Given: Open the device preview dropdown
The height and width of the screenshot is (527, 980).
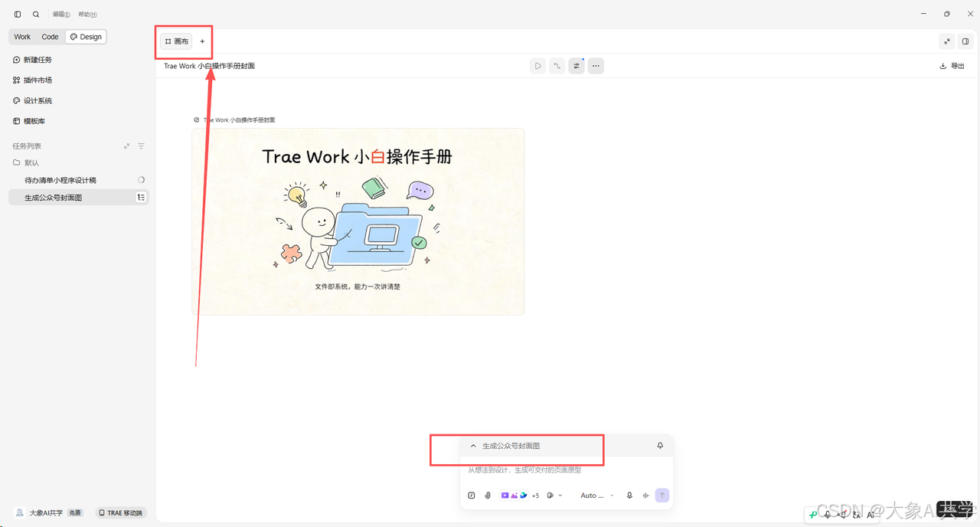Looking at the screenshot, I should click(555, 496).
